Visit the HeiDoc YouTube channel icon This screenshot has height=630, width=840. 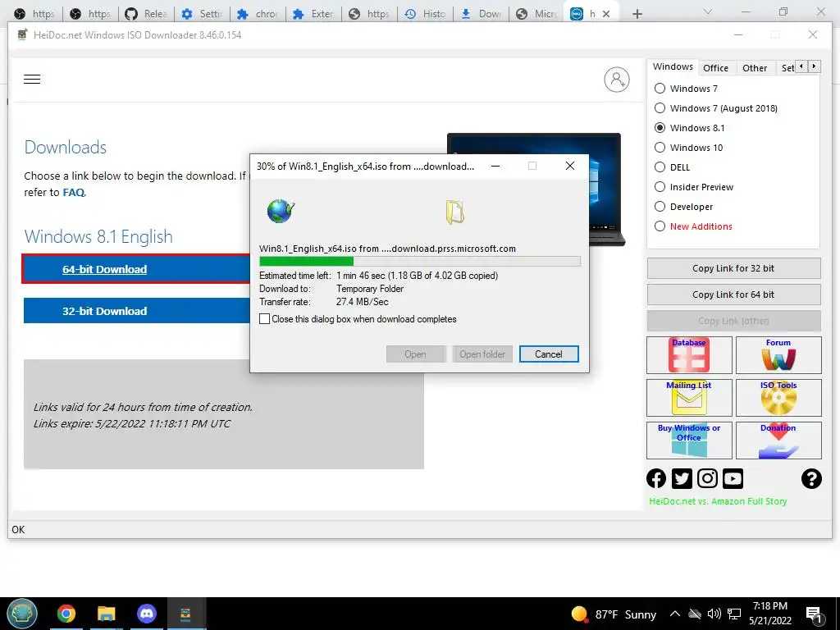733,478
